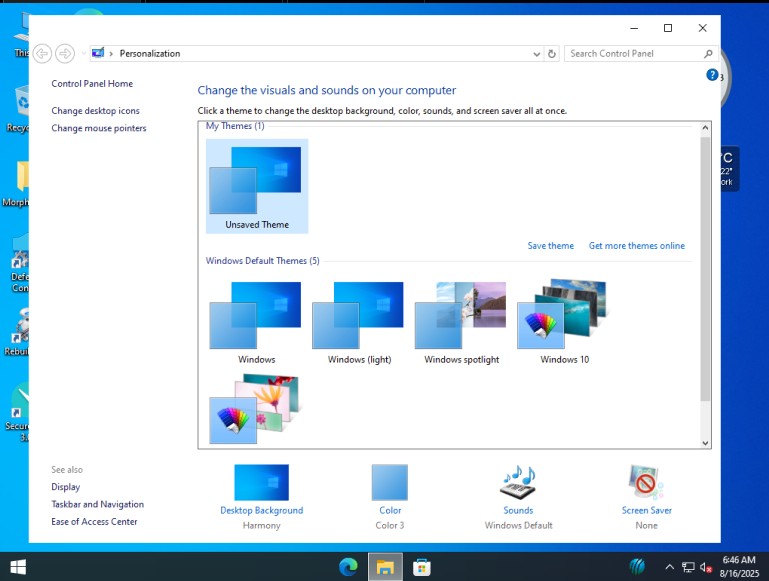
Task: Click the striped blue tray app icon
Action: tap(637, 567)
